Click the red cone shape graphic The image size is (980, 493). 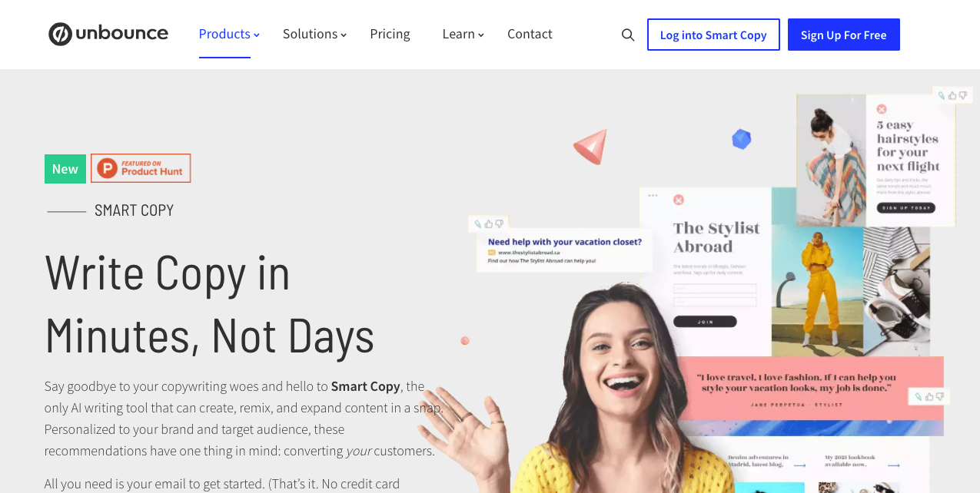pyautogui.click(x=591, y=146)
